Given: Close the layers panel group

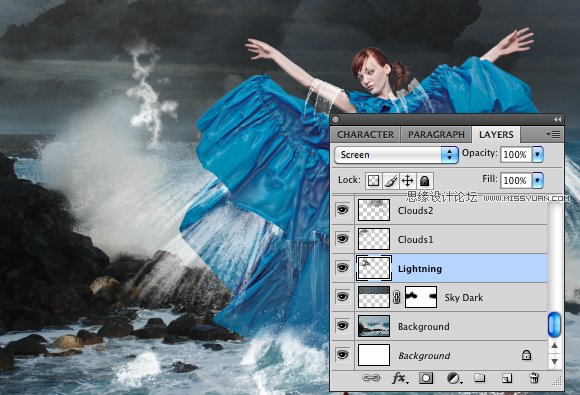Looking at the screenshot, I should [335, 119].
